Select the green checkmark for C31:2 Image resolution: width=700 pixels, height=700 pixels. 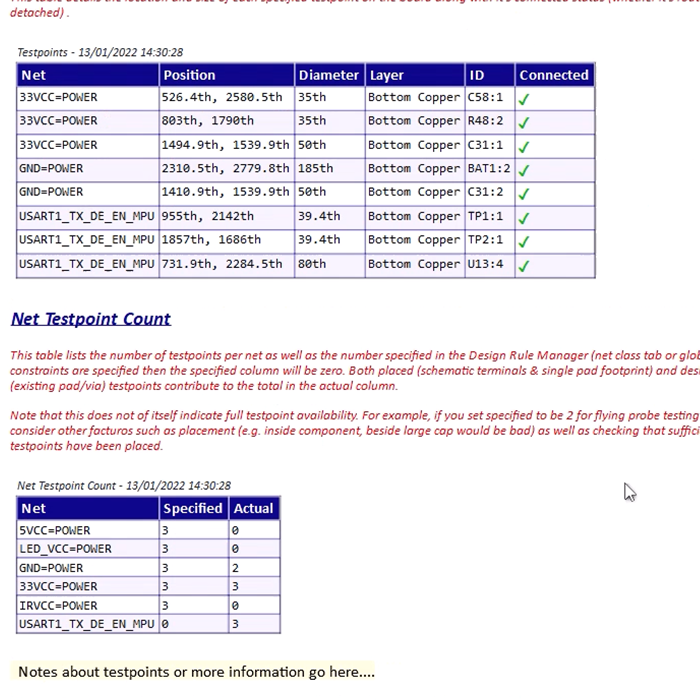[x=524, y=194]
